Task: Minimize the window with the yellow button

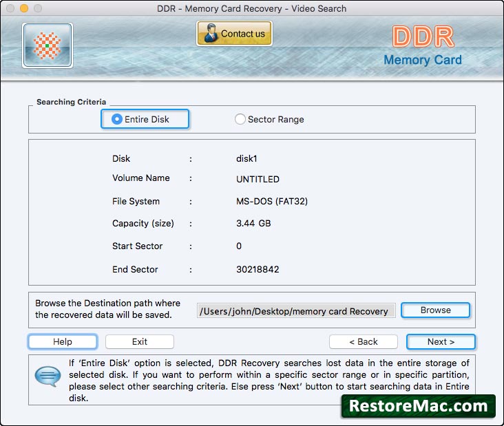Action: point(24,8)
